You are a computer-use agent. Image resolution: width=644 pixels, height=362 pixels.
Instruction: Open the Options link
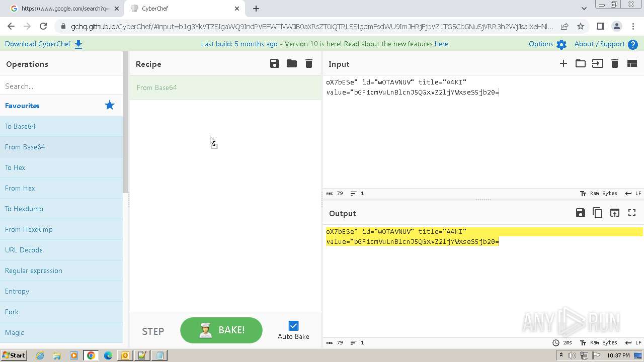point(541,44)
